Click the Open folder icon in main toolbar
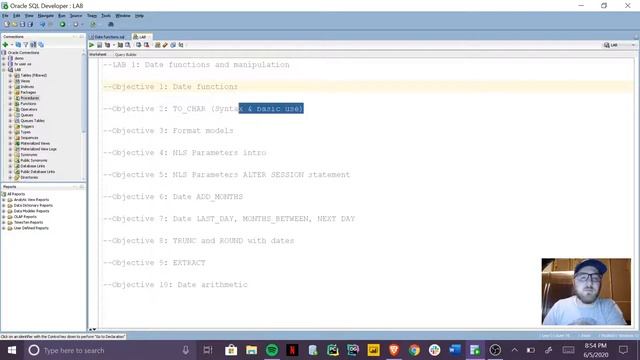Image resolution: width=640 pixels, height=360 pixels. [14, 24]
